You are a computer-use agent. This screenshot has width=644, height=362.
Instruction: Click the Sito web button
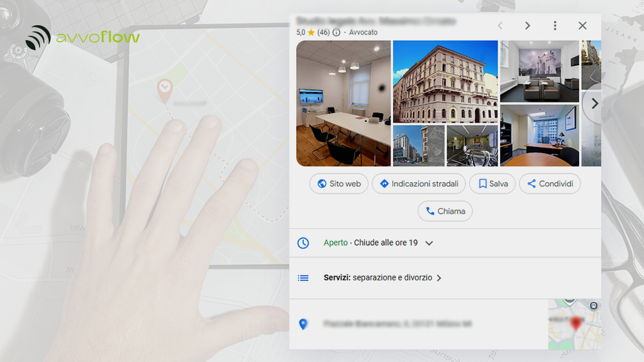tap(339, 184)
